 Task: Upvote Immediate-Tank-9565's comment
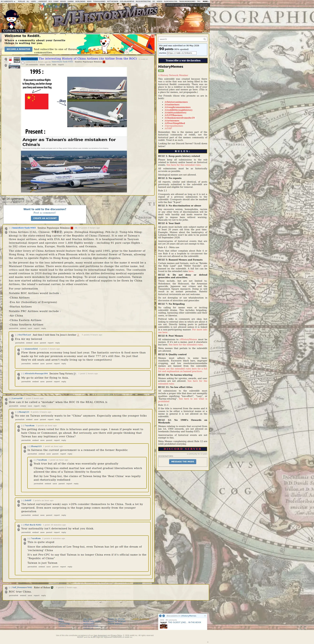pyautogui.click(x=6, y=228)
